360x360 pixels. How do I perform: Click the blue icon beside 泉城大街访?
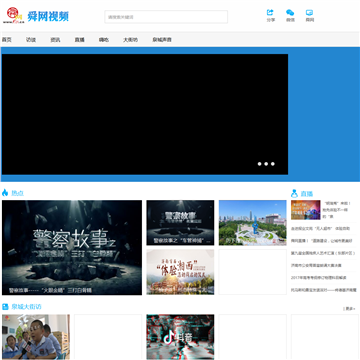tap(5, 307)
